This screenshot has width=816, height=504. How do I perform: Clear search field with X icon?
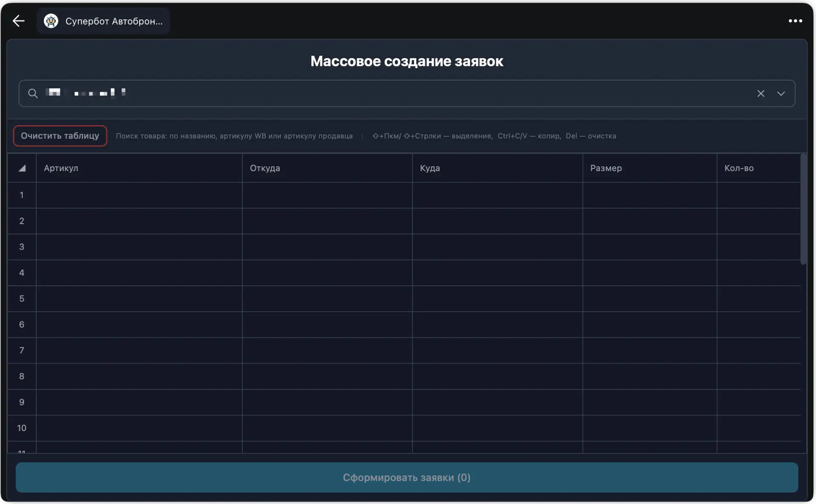tap(761, 93)
